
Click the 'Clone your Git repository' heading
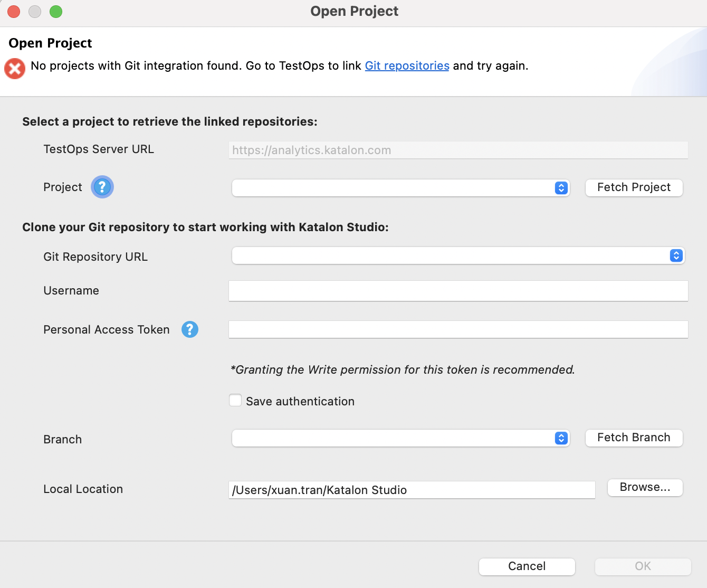[x=205, y=227]
